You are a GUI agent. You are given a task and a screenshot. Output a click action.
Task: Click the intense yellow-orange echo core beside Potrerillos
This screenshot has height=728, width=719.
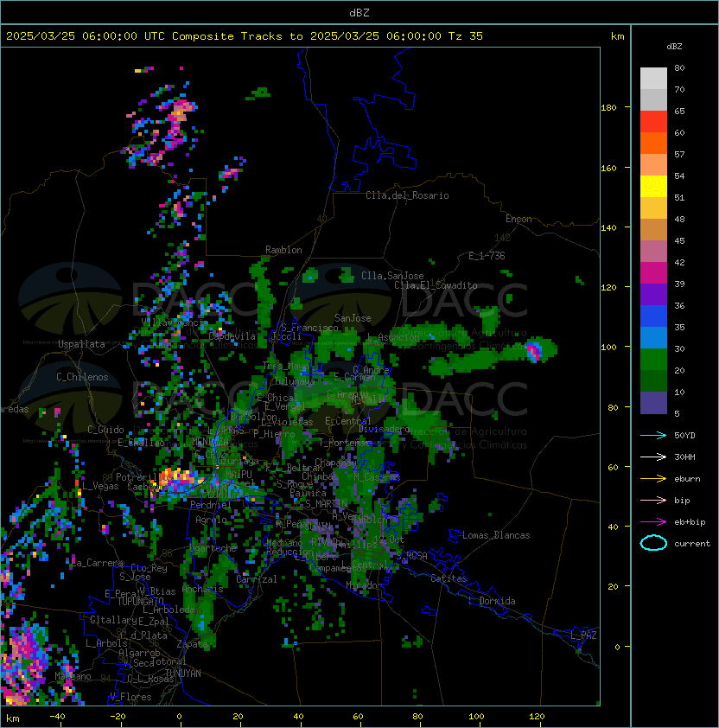[176, 477]
